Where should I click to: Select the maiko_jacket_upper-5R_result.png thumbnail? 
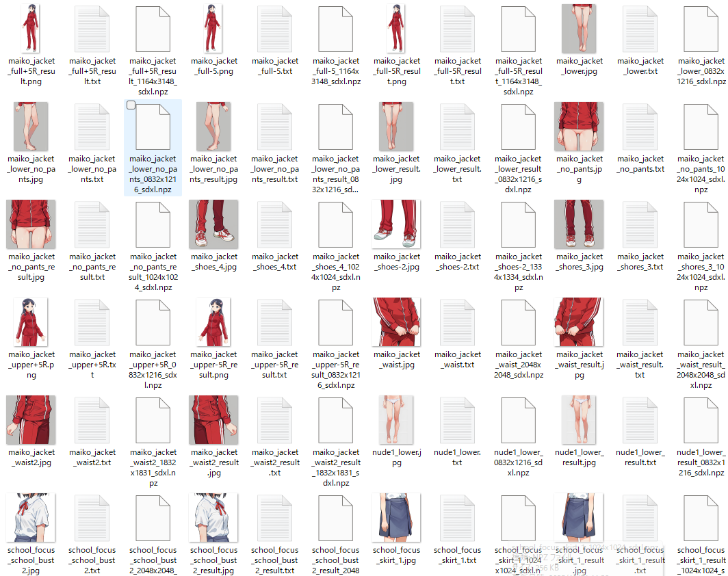tap(213, 322)
